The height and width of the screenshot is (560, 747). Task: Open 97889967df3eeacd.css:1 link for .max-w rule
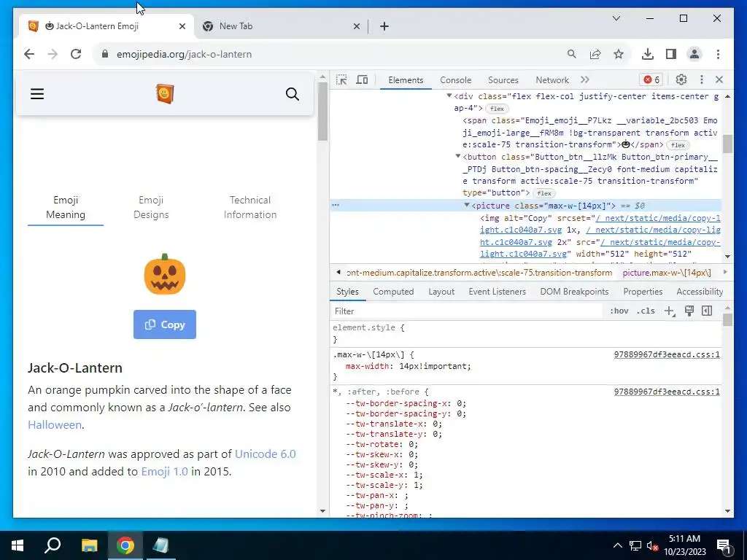click(667, 354)
